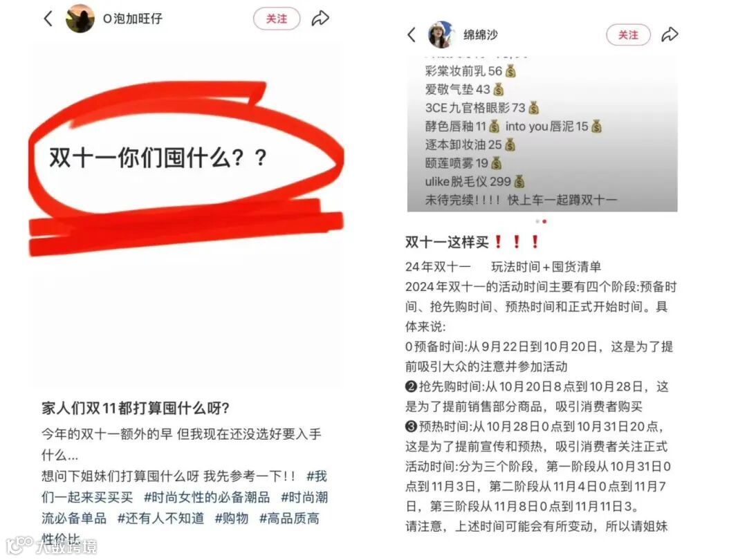Tap post title 家人们双11都打算囤什么呀
Screen dimensions: 747x560
136,408
